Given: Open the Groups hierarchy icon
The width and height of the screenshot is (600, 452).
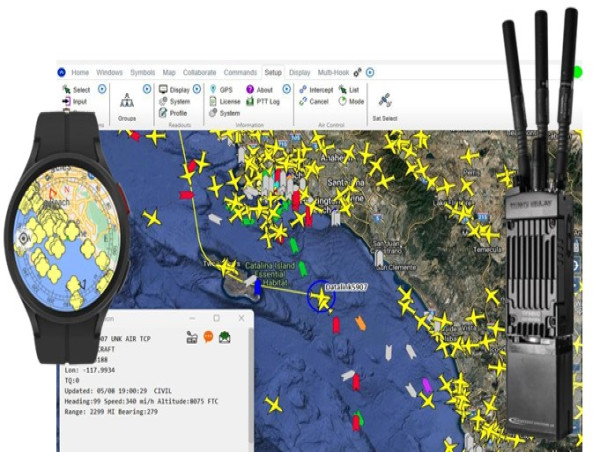Looking at the screenshot, I should coord(127,101).
